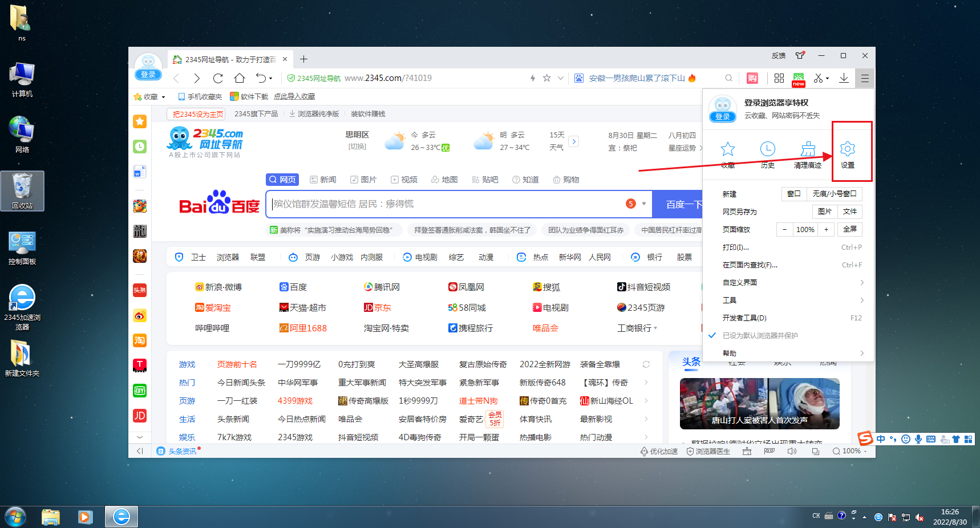Screen dimensions: 980x528
Task: Click the hamburger main menu button
Action: [865, 78]
